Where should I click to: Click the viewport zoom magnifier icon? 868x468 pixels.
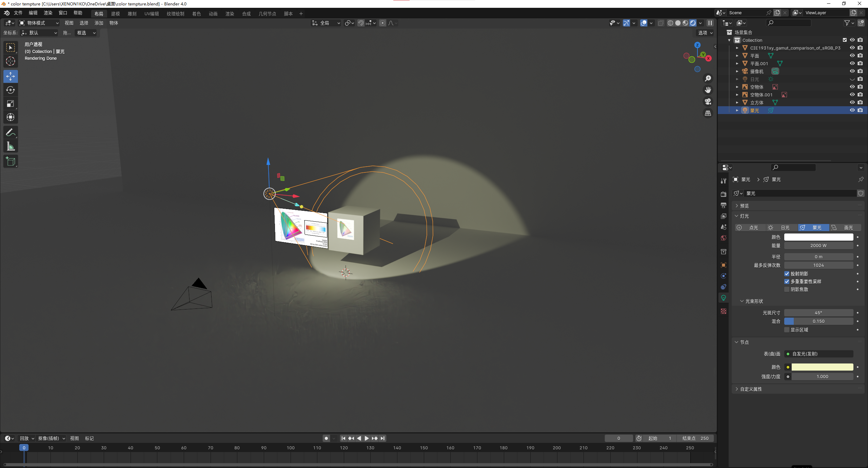point(708,78)
